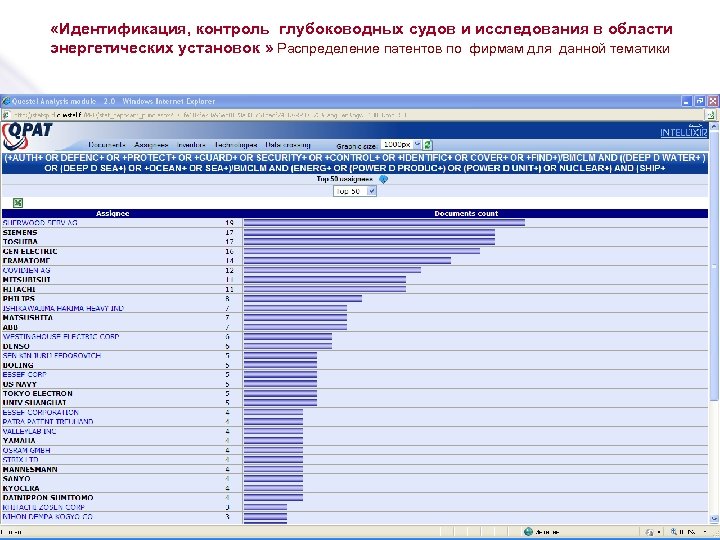Open the SHERWOOD SERV AG assignee link

40,223
